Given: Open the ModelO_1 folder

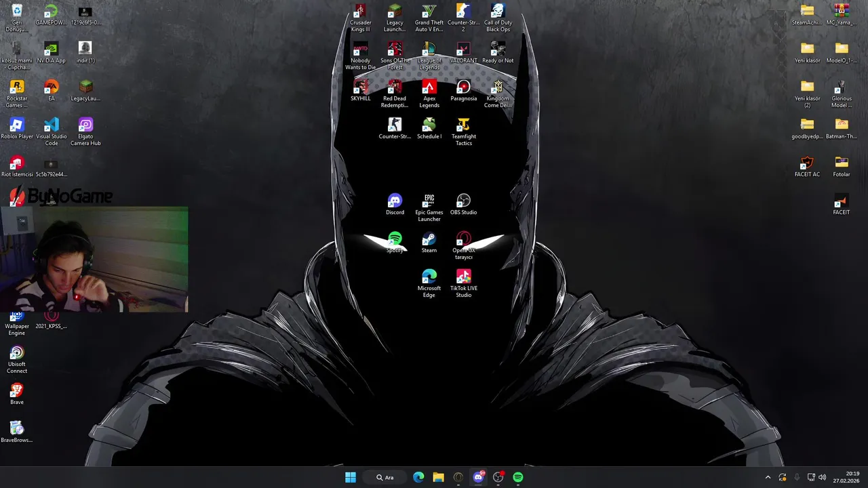Looking at the screenshot, I should click(x=842, y=53).
